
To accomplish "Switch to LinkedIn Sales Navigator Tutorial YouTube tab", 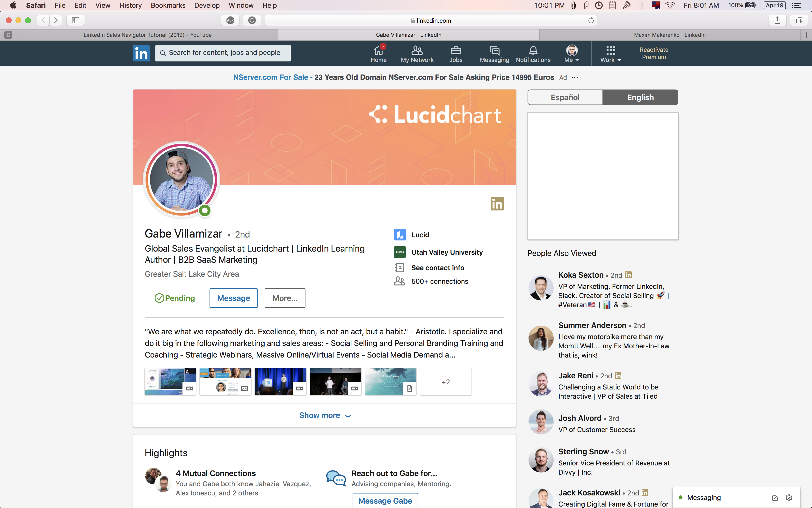I will tap(148, 35).
